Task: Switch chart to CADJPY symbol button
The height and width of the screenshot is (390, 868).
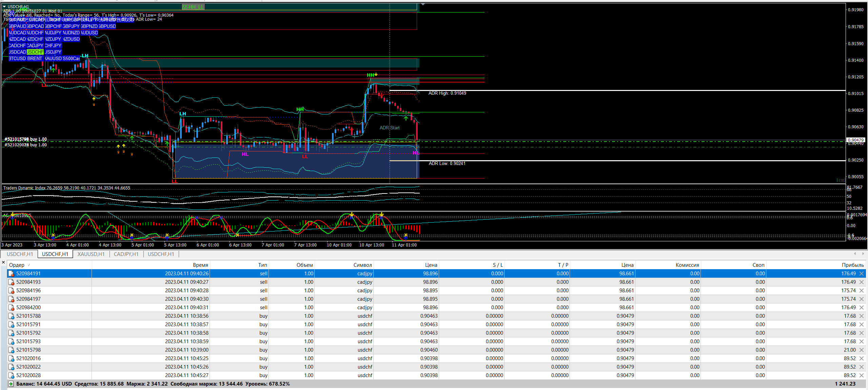Action: [x=35, y=45]
